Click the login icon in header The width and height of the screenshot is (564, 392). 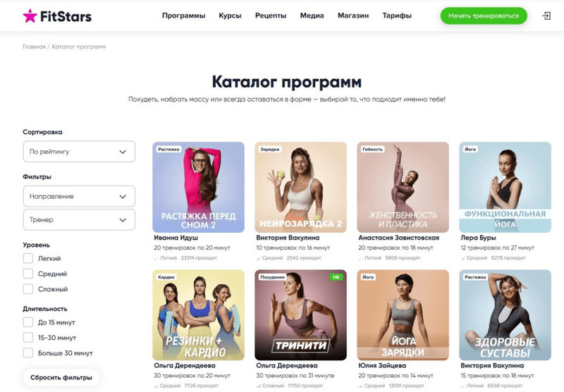[546, 16]
